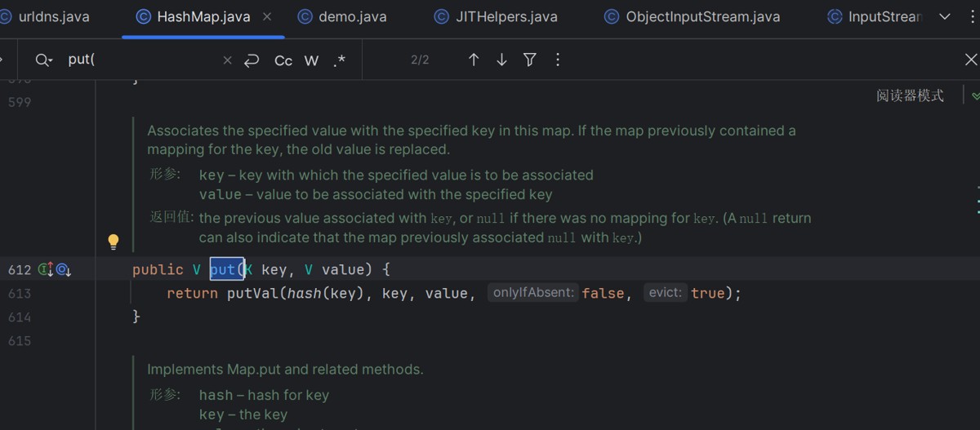Toggle match case (Cc) option
The image size is (980, 430).
283,60
